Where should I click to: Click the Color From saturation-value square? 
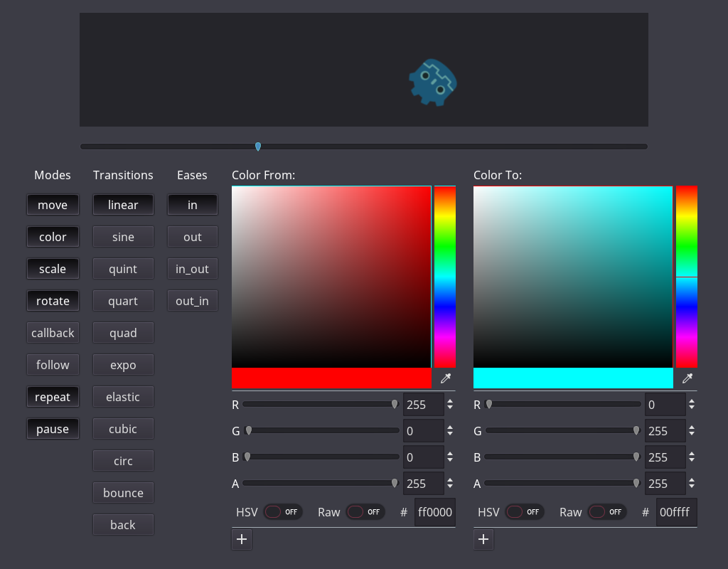(331, 277)
